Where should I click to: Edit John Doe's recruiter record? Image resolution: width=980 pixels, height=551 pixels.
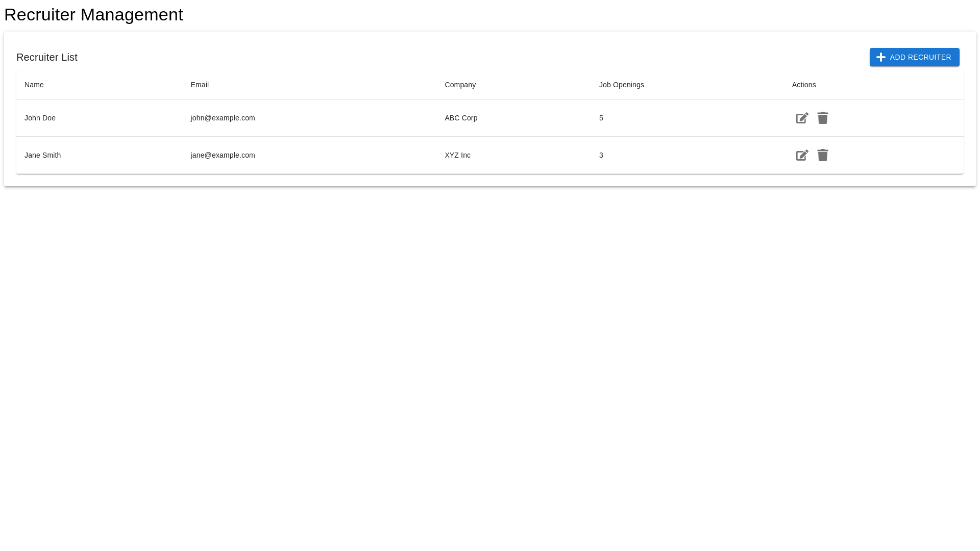click(x=802, y=118)
